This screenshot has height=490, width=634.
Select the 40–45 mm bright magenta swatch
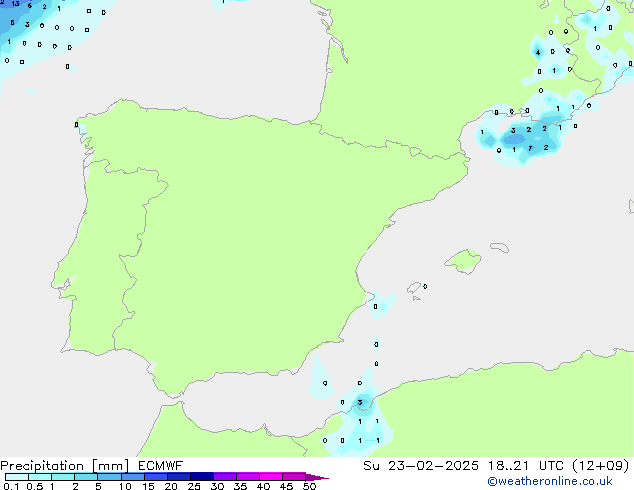coord(271,477)
